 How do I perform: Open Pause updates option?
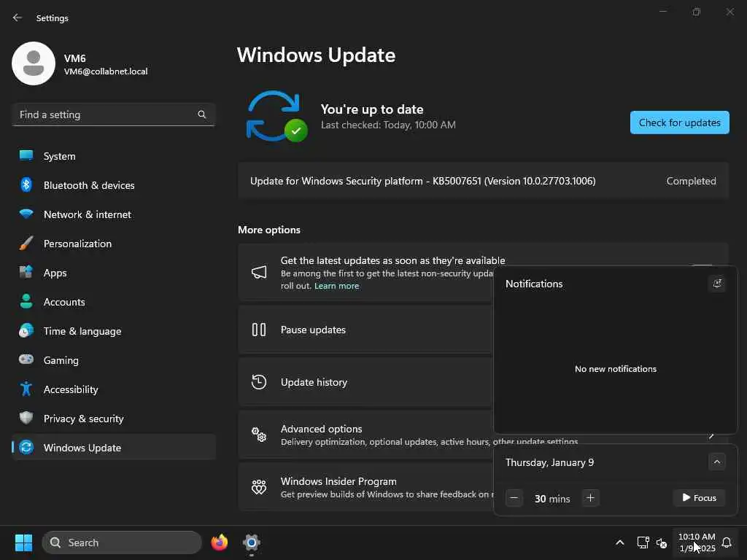(x=365, y=330)
